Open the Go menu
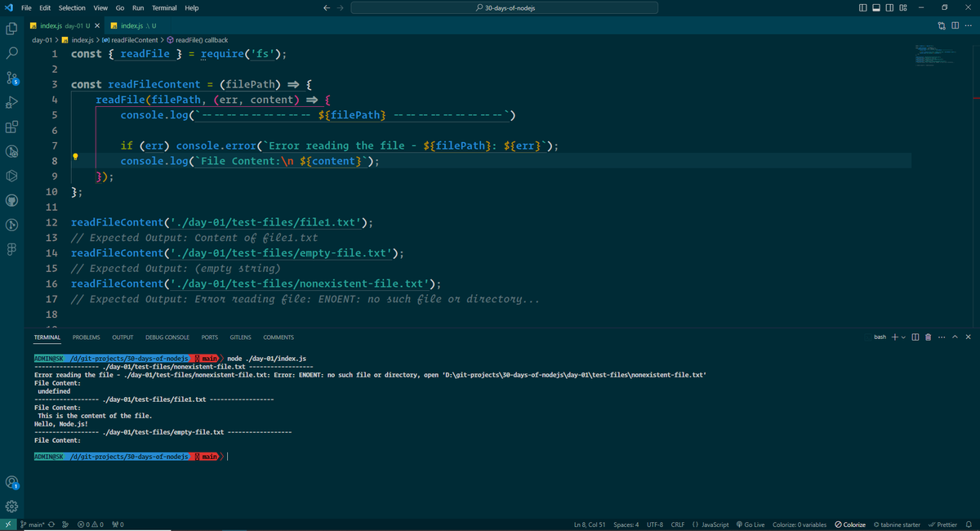 [120, 7]
